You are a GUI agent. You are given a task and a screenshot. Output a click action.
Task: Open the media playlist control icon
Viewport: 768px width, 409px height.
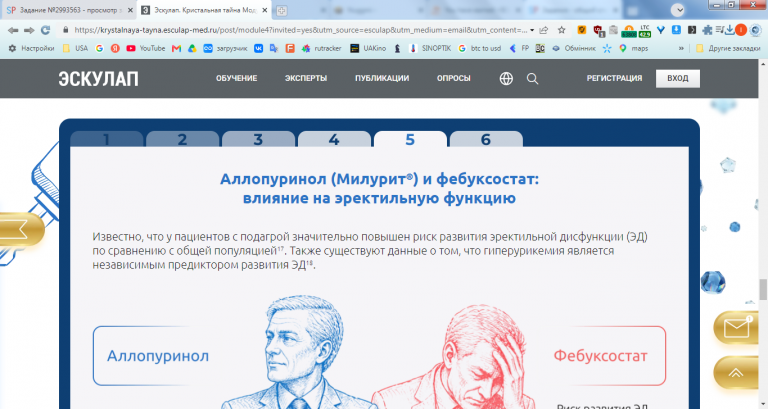pyautogui.click(x=719, y=30)
